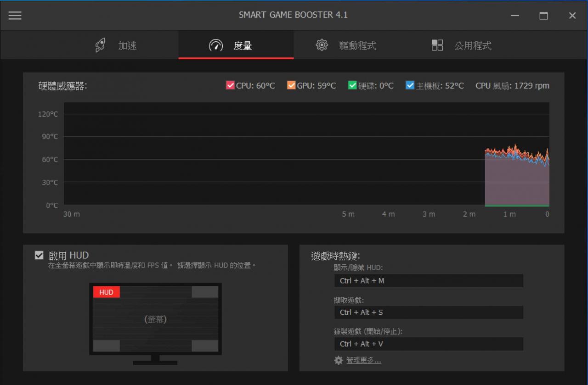Toggle the 硬碟 temperature checkbox
588x385 pixels.
[352, 85]
